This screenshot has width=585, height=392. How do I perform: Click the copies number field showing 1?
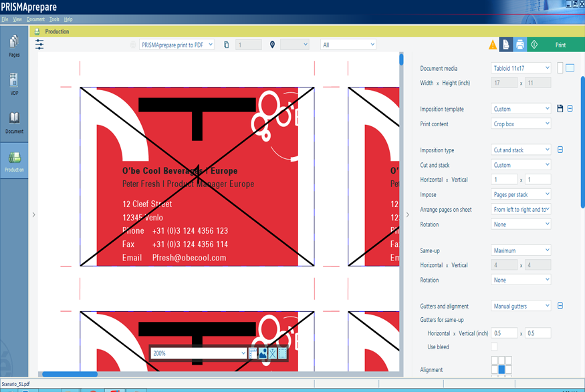click(x=249, y=45)
